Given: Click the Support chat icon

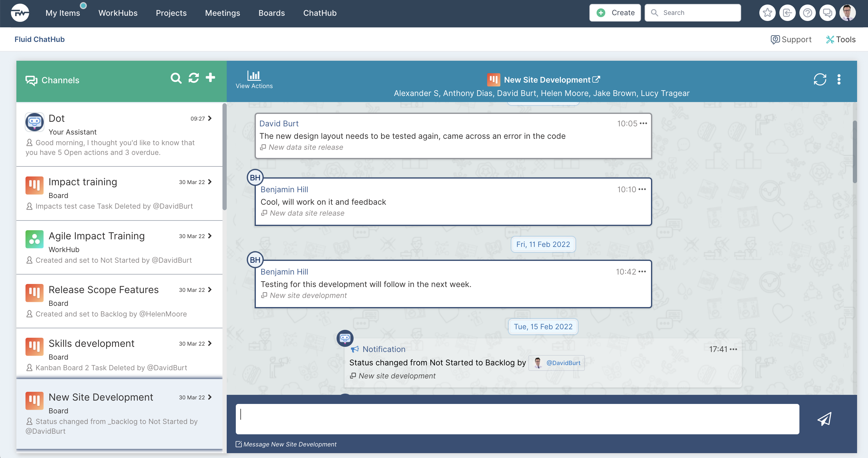Looking at the screenshot, I should point(775,40).
